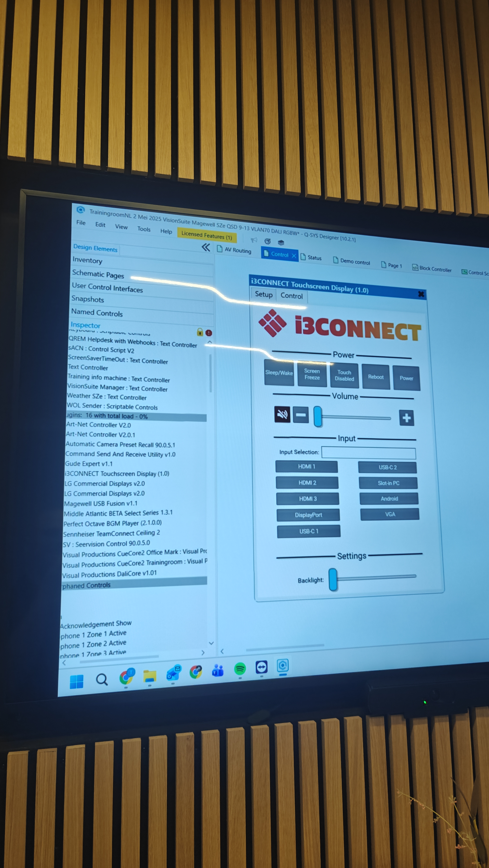The image size is (489, 868).
Task: Open TeamViewer from the taskbar
Action: tap(261, 667)
